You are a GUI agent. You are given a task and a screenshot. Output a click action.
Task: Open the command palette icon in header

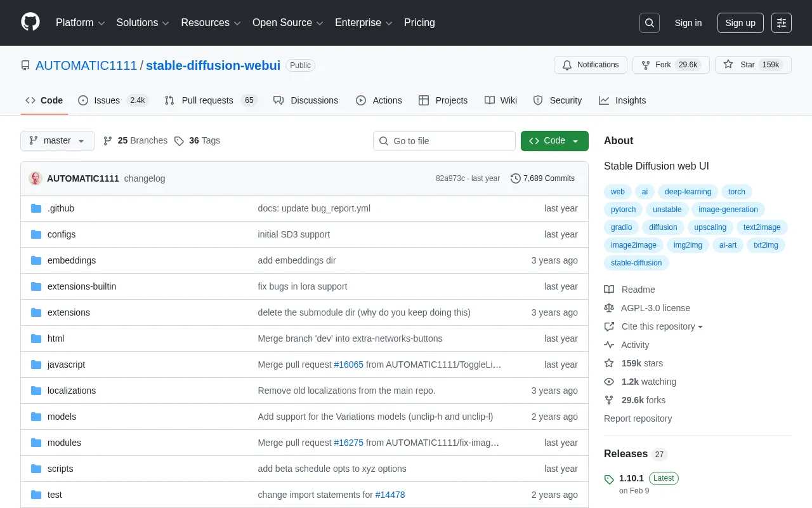pos(782,23)
